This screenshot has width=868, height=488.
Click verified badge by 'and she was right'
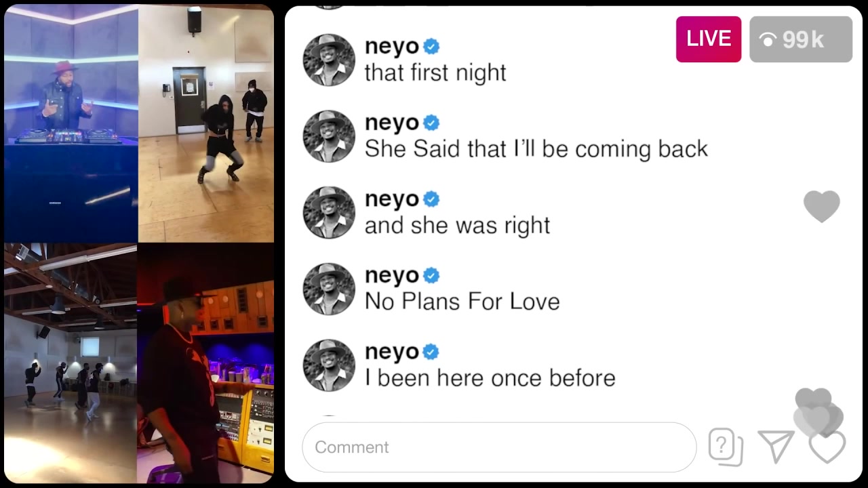tap(431, 199)
